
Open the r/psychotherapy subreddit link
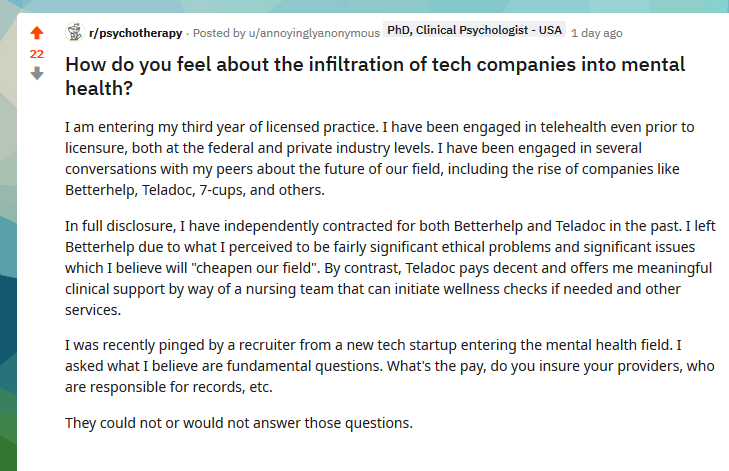[x=135, y=33]
